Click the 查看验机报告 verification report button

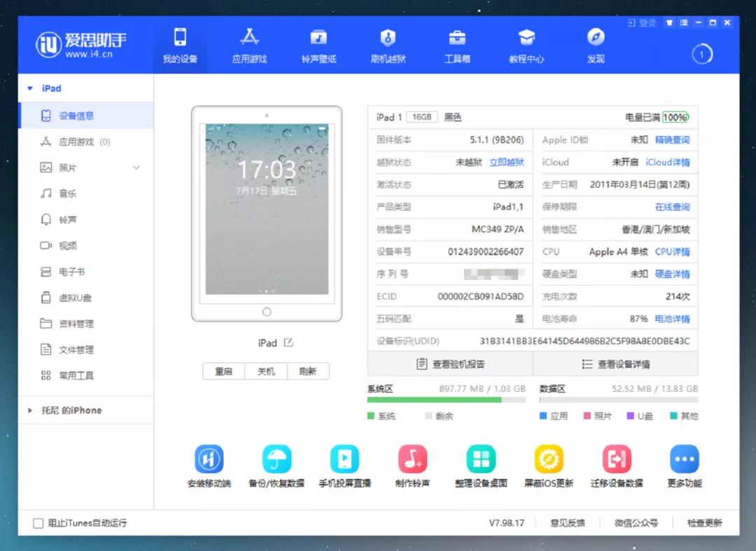click(451, 363)
